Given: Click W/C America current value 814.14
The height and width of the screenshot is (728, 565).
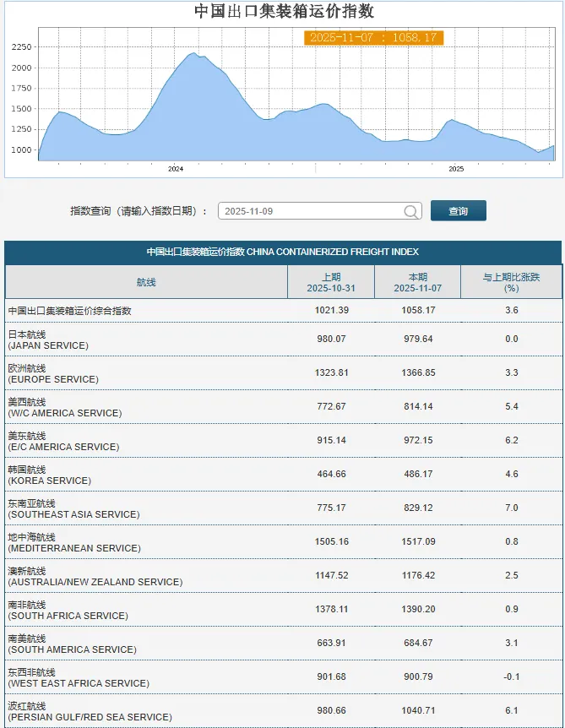Looking at the screenshot, I should [418, 407].
